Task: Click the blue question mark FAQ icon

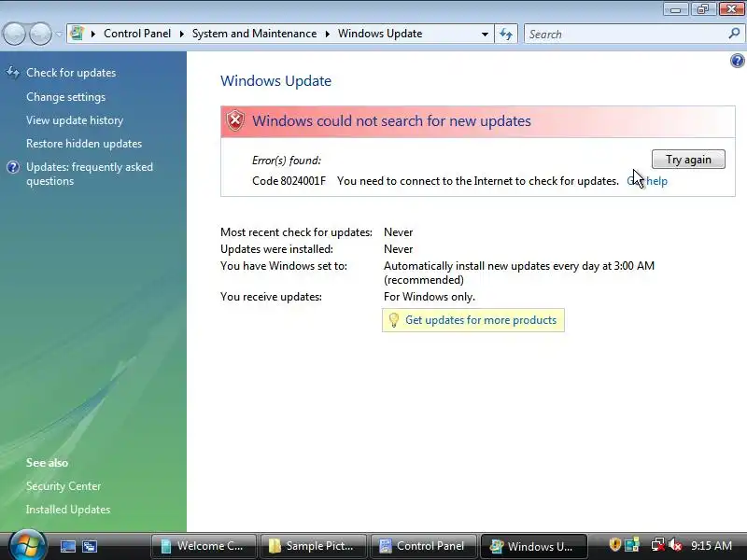Action: (x=13, y=167)
